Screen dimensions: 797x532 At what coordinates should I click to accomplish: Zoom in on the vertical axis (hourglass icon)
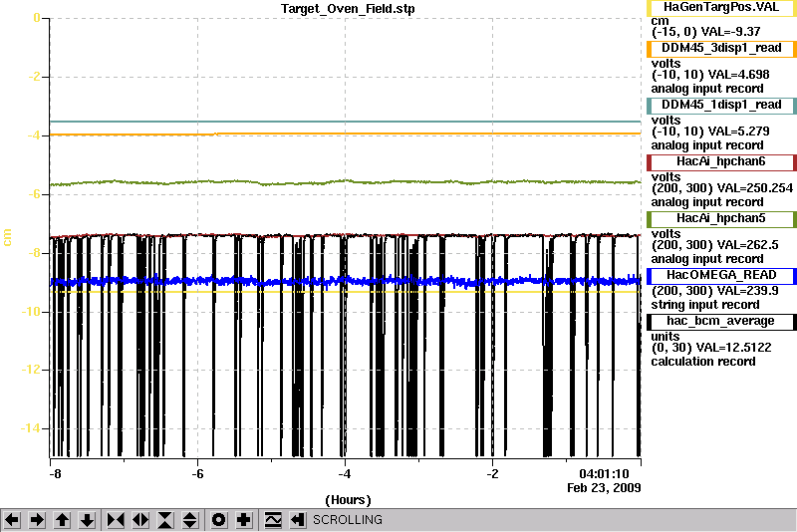point(165,520)
